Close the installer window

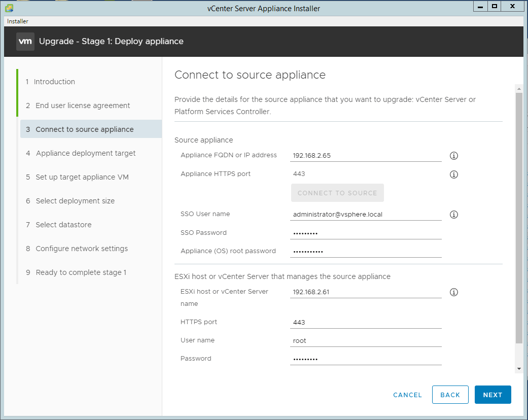click(x=512, y=7)
